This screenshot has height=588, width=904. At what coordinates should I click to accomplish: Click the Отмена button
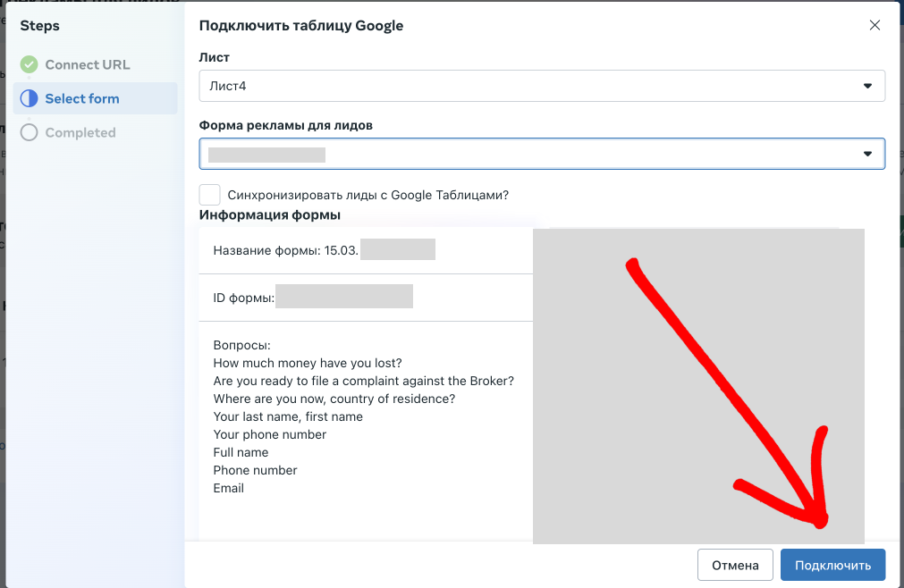pyautogui.click(x=735, y=565)
